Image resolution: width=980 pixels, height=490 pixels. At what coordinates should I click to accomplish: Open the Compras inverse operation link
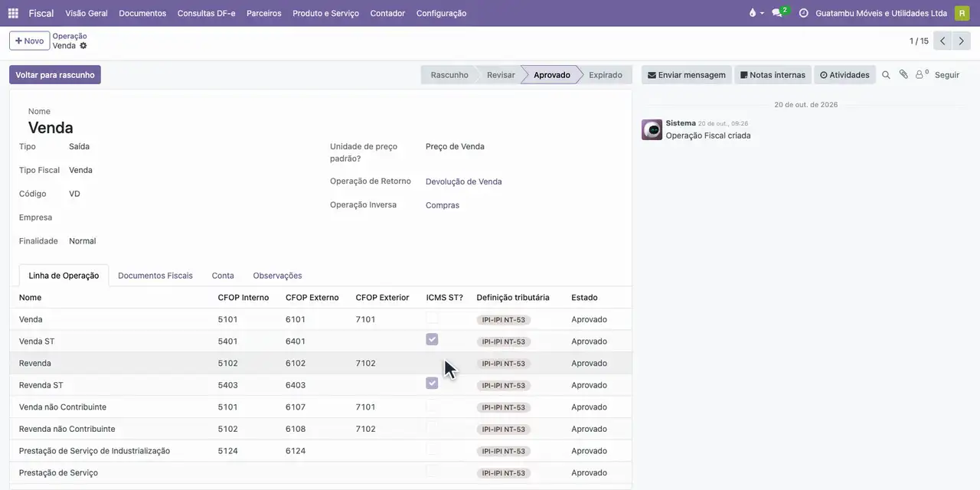443,205
